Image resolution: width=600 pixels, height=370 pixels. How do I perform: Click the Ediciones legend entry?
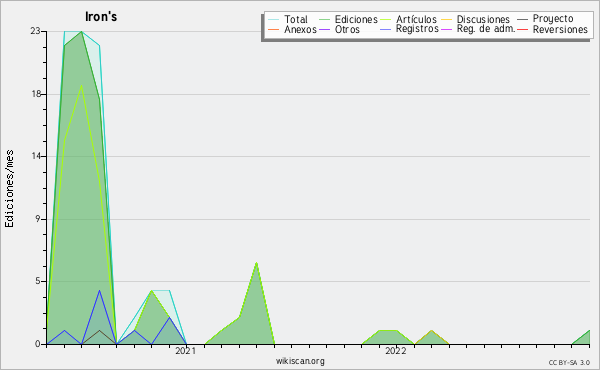[x=356, y=19]
